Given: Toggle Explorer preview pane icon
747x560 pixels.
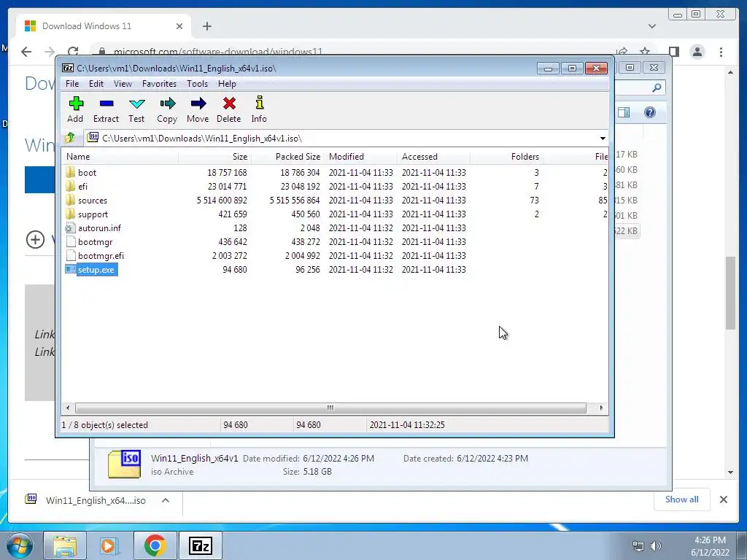Looking at the screenshot, I should (624, 112).
